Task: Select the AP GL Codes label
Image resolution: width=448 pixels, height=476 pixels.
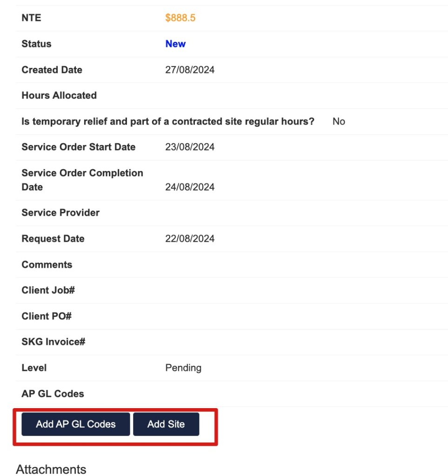Action: 53,394
